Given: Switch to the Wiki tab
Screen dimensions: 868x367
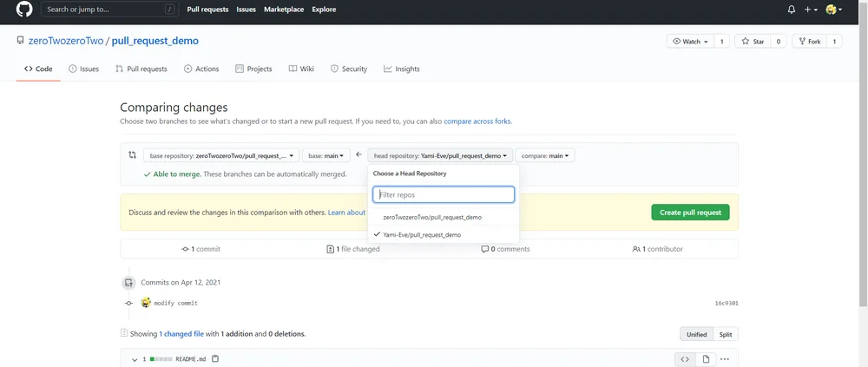Looking at the screenshot, I should (301, 69).
